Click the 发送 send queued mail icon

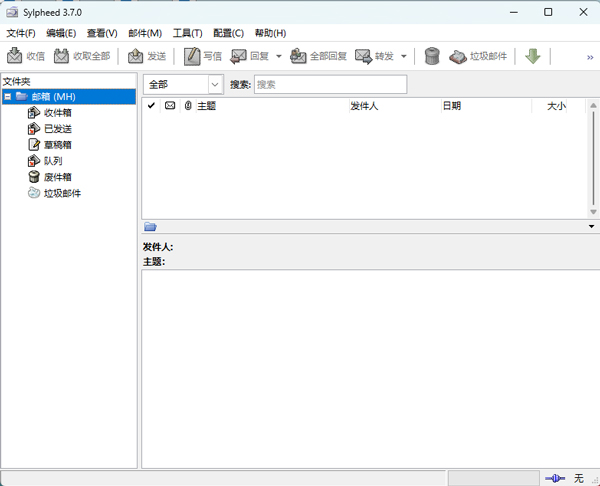click(x=135, y=56)
